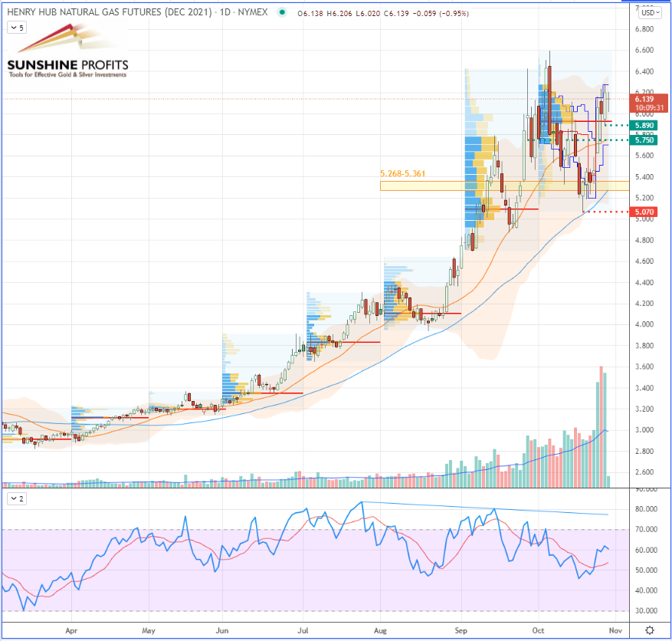Click the green market status dot
The height and width of the screenshot is (641, 672).
click(x=281, y=12)
